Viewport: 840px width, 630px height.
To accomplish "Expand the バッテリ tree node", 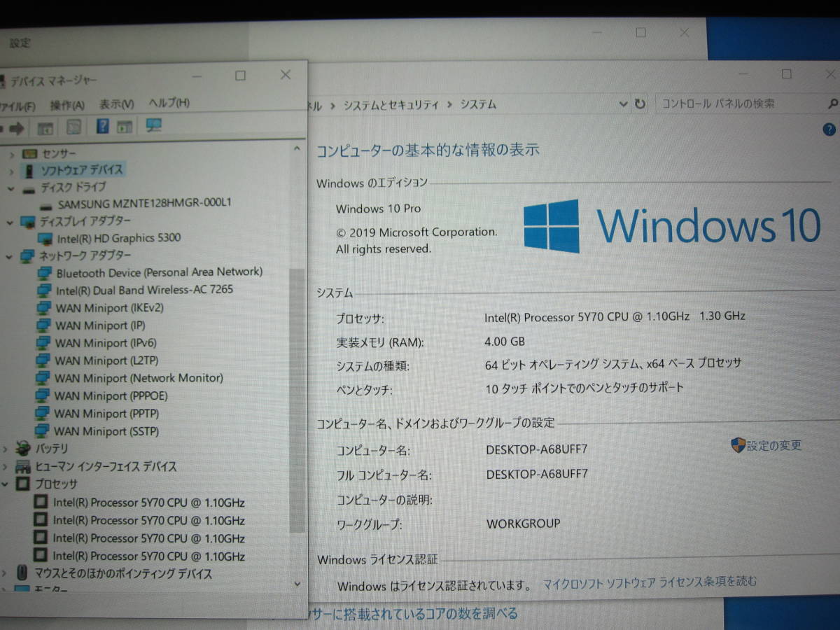I will pyautogui.click(x=6, y=449).
